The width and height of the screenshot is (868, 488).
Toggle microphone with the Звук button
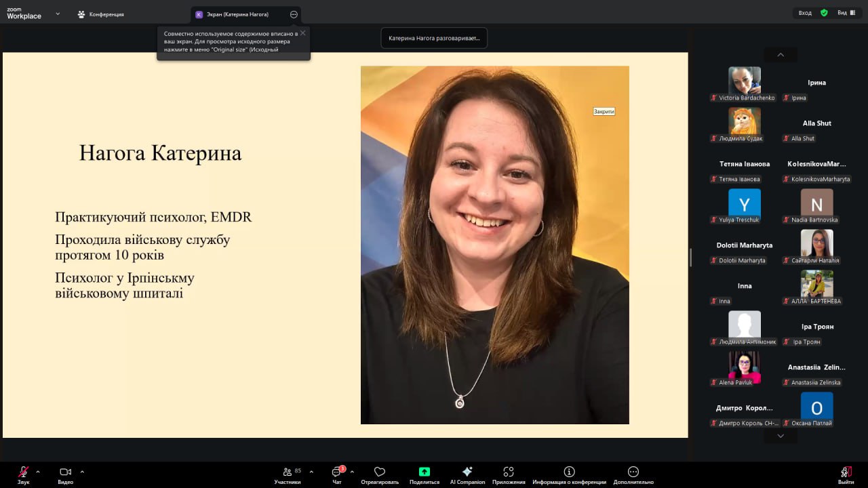click(x=24, y=472)
